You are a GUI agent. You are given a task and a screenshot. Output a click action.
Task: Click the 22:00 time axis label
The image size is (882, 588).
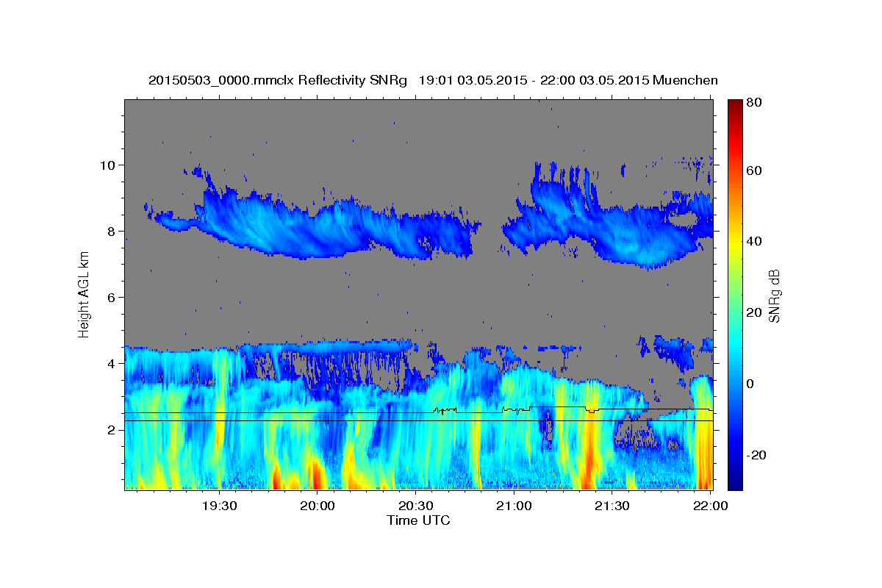[711, 506]
